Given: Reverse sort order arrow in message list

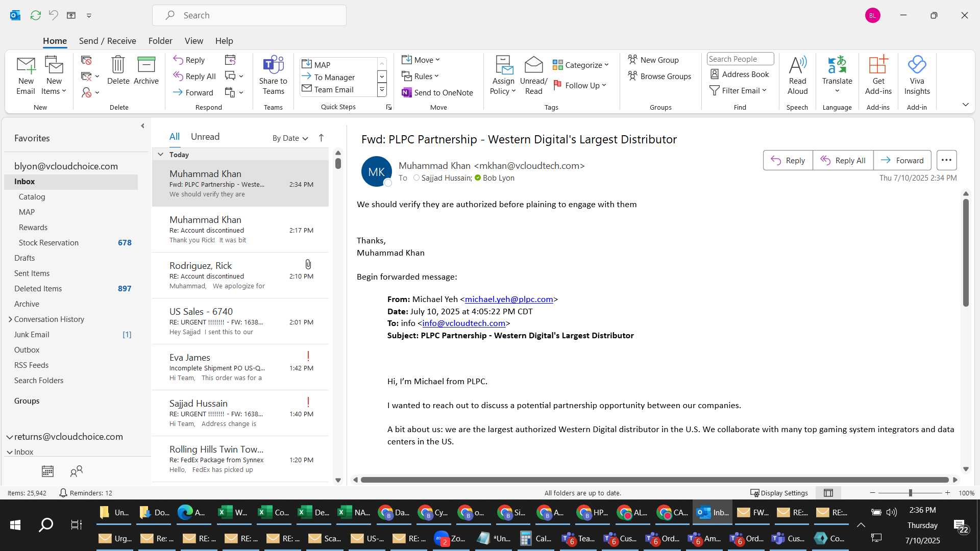Looking at the screenshot, I should [x=321, y=138].
